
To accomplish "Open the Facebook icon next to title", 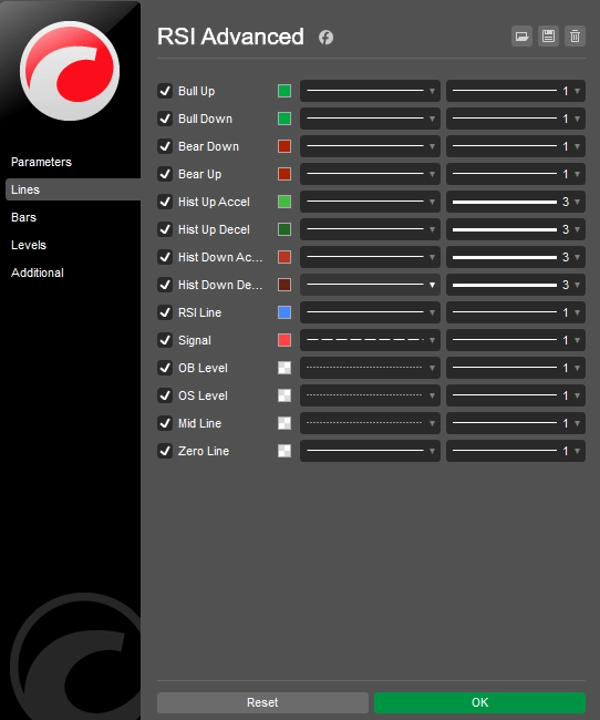I will pyautogui.click(x=326, y=37).
